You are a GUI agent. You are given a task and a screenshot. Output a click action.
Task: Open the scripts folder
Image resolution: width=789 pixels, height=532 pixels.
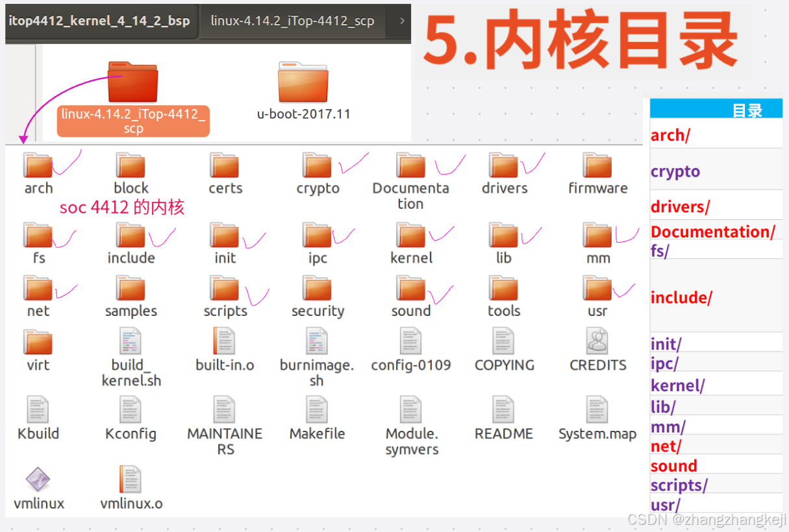225,288
